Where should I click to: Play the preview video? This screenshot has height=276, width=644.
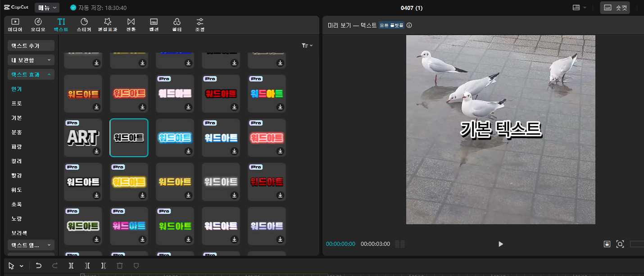click(500, 244)
